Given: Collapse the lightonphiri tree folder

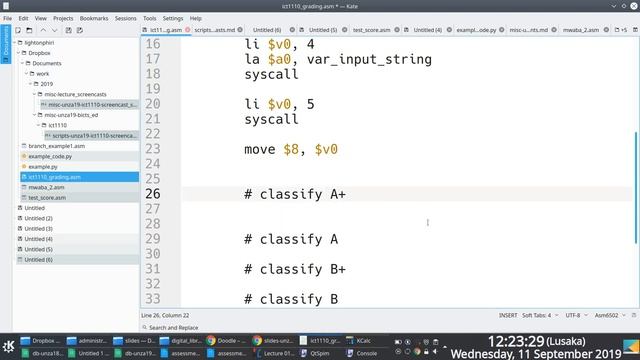Looking at the screenshot, I should (15, 42).
